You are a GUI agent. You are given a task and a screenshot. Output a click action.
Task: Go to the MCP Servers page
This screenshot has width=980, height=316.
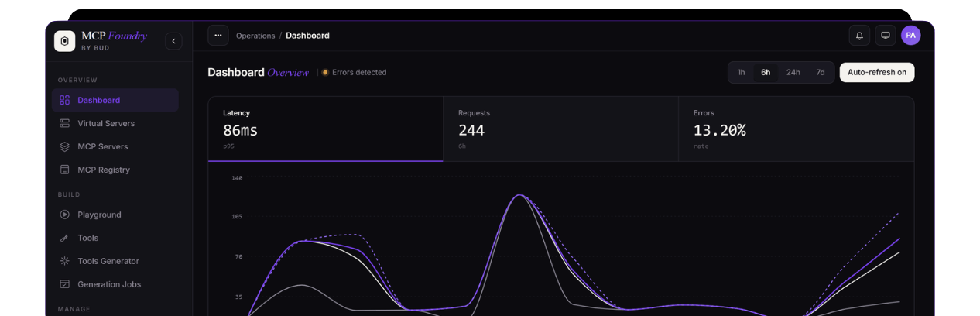pyautogui.click(x=115, y=146)
